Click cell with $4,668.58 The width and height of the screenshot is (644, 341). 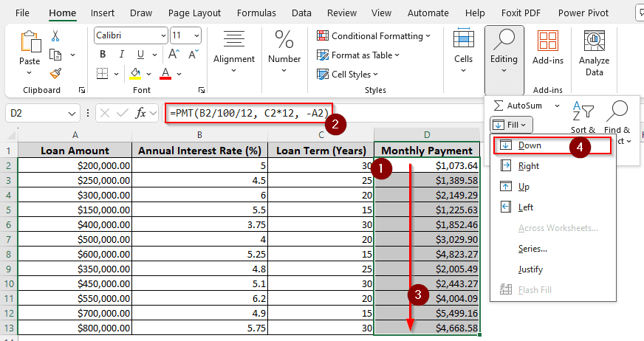pos(427,328)
